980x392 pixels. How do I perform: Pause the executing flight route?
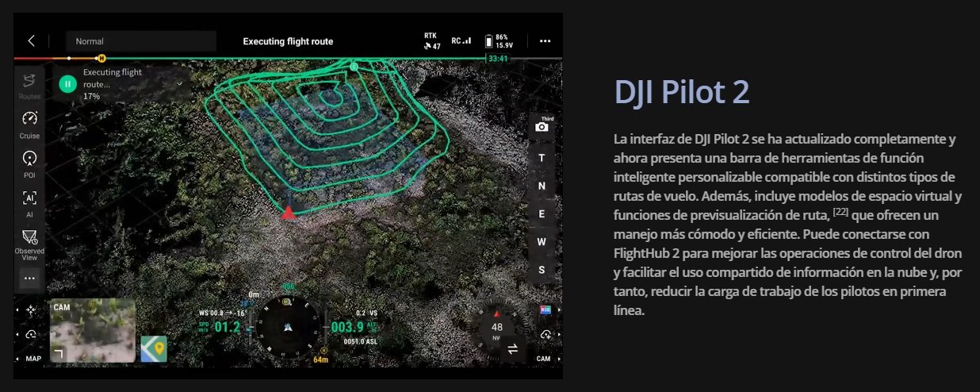(68, 83)
